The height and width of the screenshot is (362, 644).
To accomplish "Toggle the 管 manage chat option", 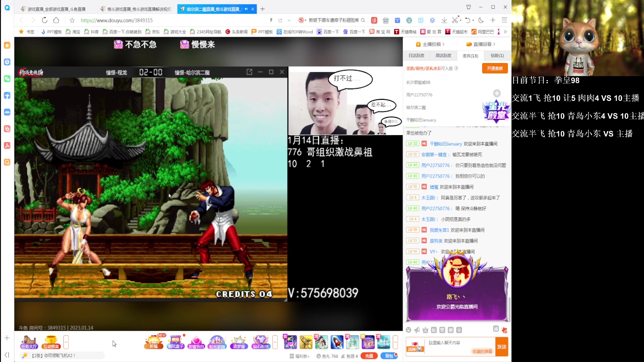I will (x=442, y=330).
